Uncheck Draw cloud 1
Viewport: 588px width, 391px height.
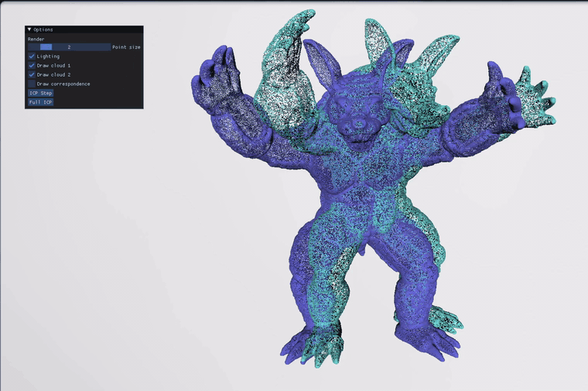tap(32, 65)
